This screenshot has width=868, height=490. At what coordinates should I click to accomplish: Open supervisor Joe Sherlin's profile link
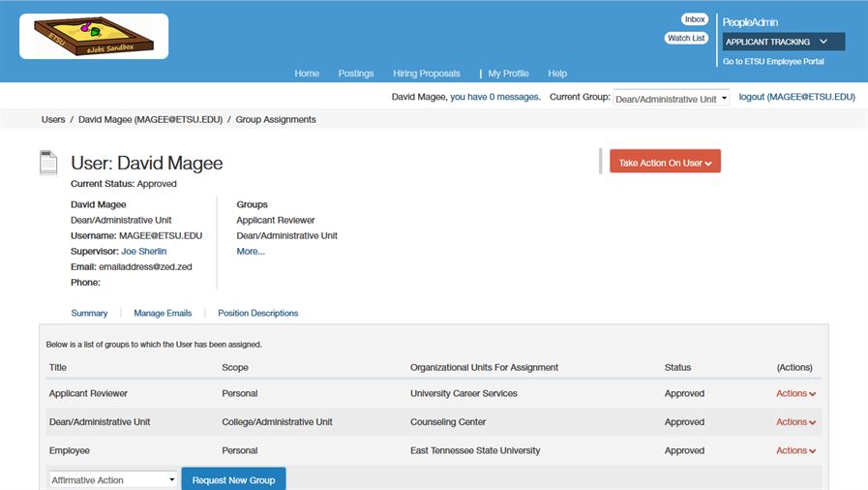143,252
